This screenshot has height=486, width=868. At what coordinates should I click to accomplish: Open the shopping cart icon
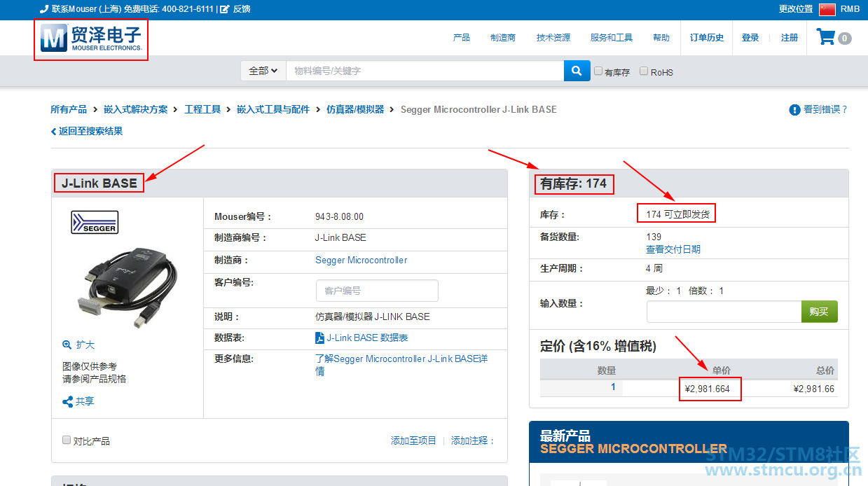tap(826, 37)
